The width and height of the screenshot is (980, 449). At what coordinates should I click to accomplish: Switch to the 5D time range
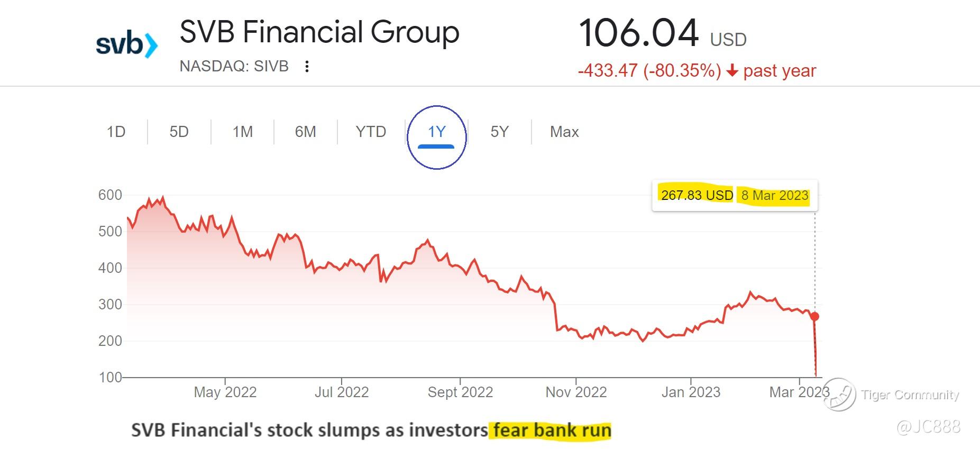(179, 132)
